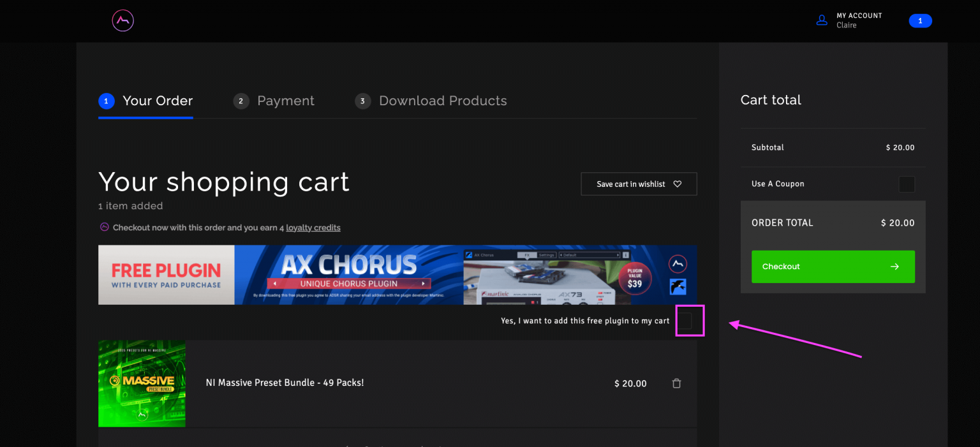Select the $ 20.00 item price text
This screenshot has height=447, width=980.
630,383
